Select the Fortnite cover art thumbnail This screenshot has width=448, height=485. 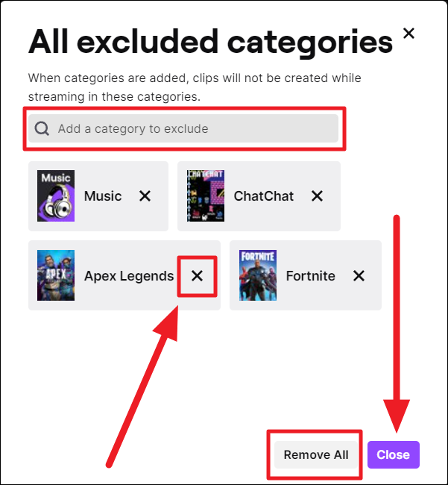coord(258,275)
